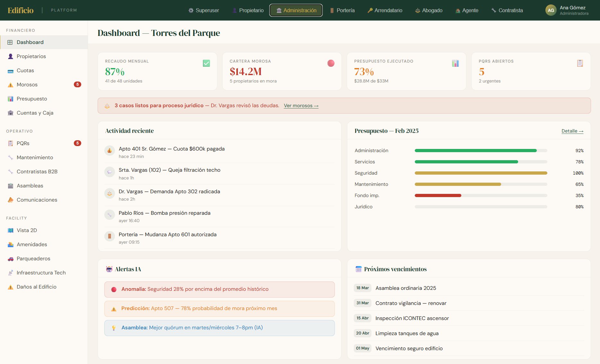Click the Cuentas y Caja bank icon

(10, 113)
